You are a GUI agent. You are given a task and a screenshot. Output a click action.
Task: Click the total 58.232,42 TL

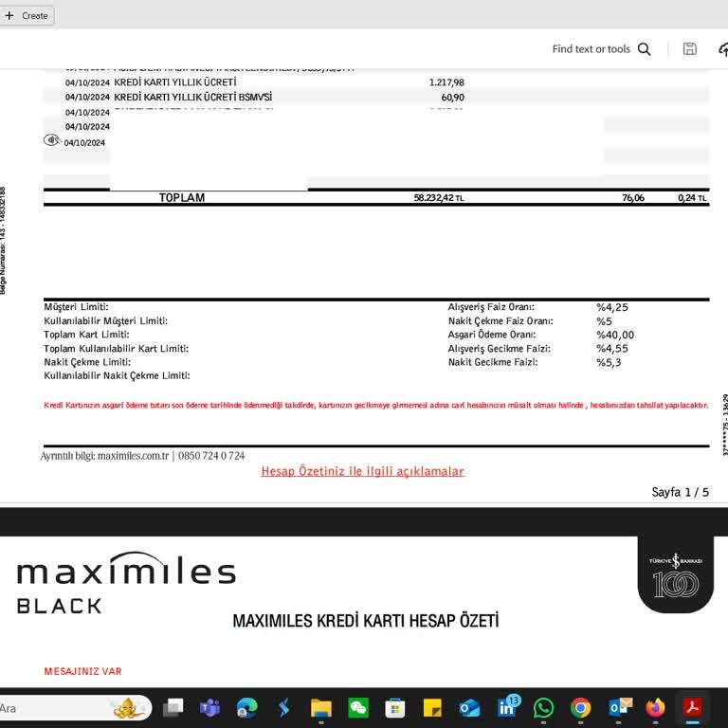[x=439, y=198]
